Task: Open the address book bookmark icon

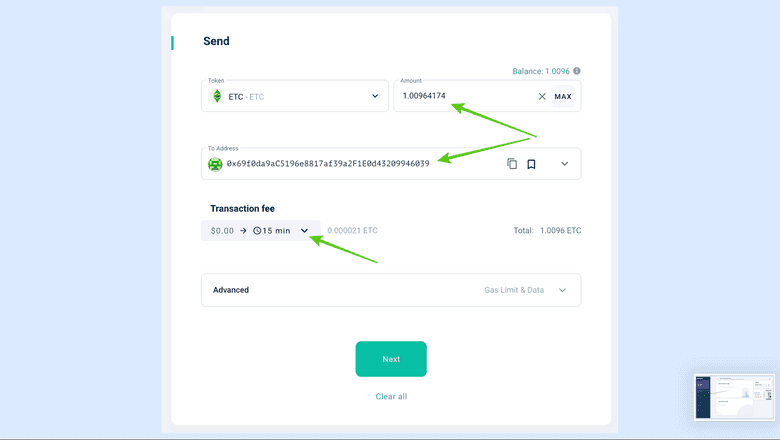Action: click(x=531, y=164)
